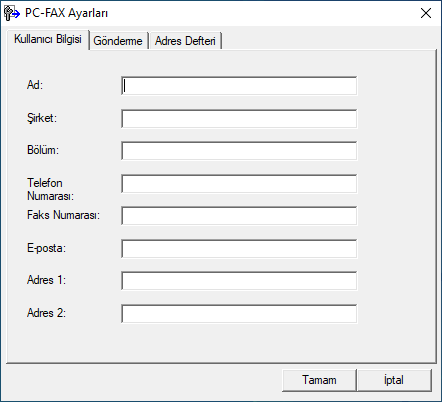Confirm settings with the Tamam button
The height and width of the screenshot is (402, 442).
coord(319,380)
